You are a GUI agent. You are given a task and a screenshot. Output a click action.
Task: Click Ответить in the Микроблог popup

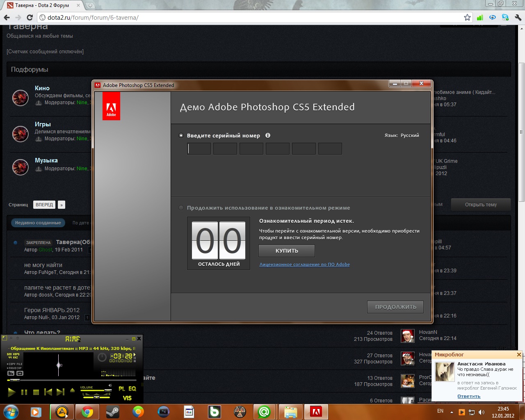pyautogui.click(x=469, y=396)
